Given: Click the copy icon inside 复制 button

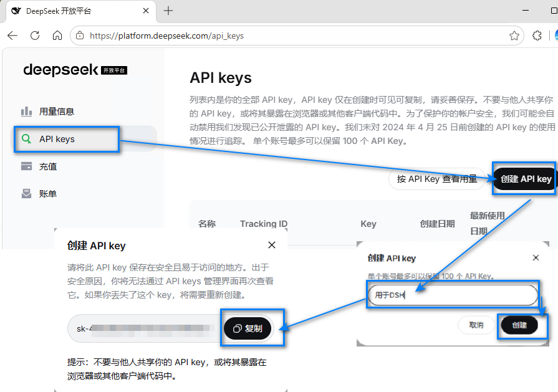Looking at the screenshot, I should pyautogui.click(x=238, y=328).
